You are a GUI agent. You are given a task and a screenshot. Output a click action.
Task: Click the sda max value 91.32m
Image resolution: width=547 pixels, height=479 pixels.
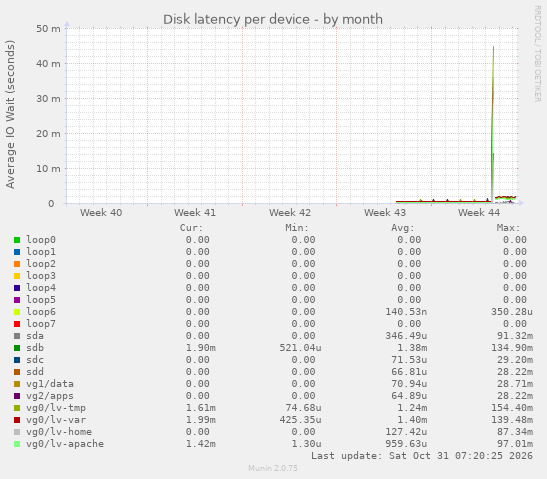pyautogui.click(x=515, y=336)
